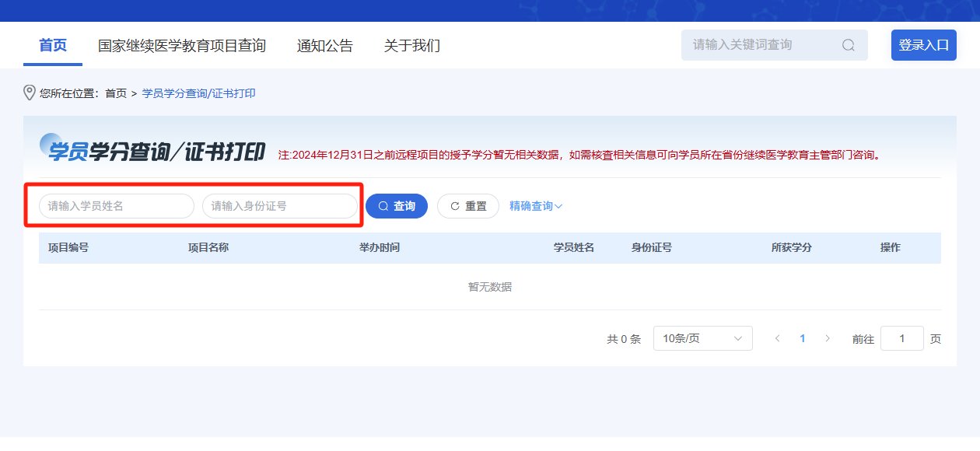Viewport: 980px width, 451px height.
Task: Open 国家继续医学教育项目查询 menu item
Action: tap(182, 46)
